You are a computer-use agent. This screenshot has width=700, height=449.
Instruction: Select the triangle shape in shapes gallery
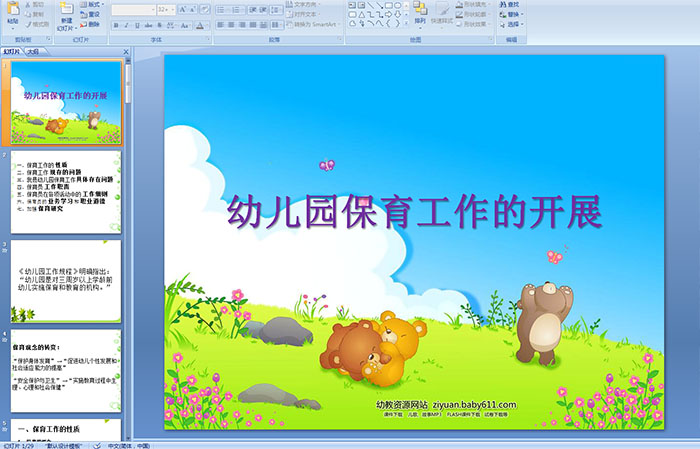pos(361,14)
